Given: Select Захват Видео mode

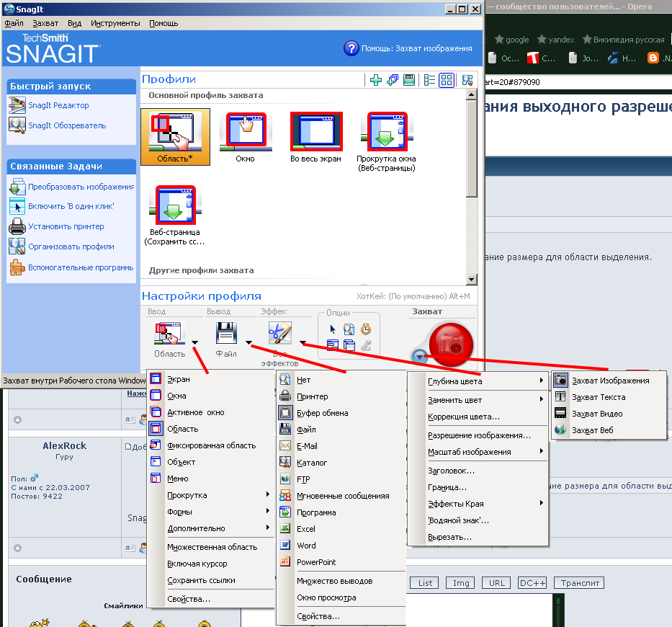Looking at the screenshot, I should tap(609, 414).
